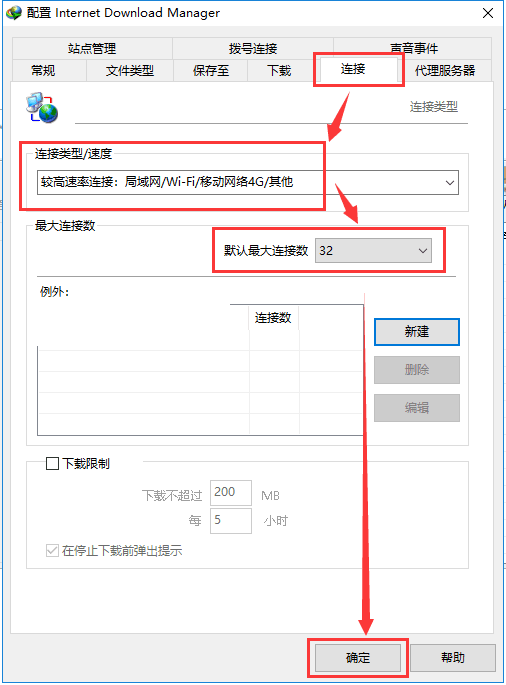Toggle 在停止下载前弹出提示 checkbox
This screenshot has height=685, width=506.
pyautogui.click(x=52, y=550)
